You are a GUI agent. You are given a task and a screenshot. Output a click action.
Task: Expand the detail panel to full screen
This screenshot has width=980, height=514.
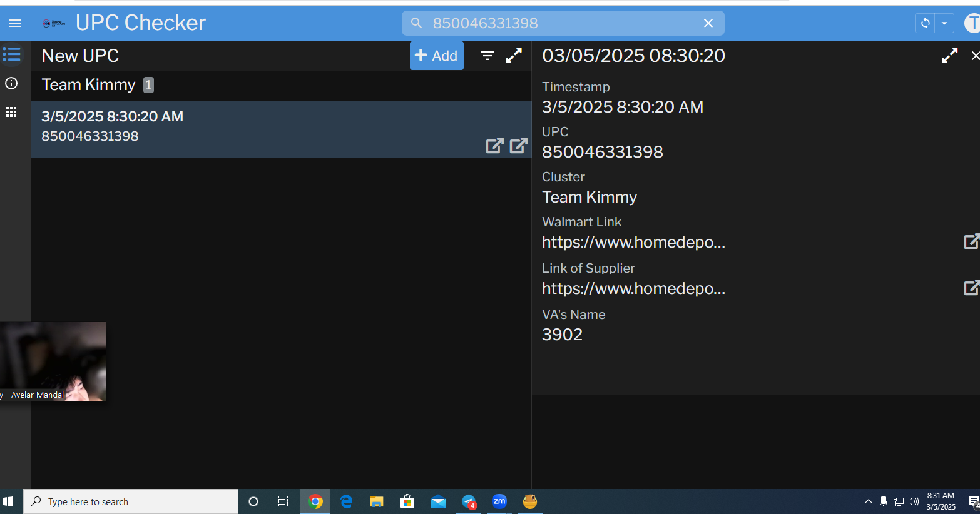950,56
